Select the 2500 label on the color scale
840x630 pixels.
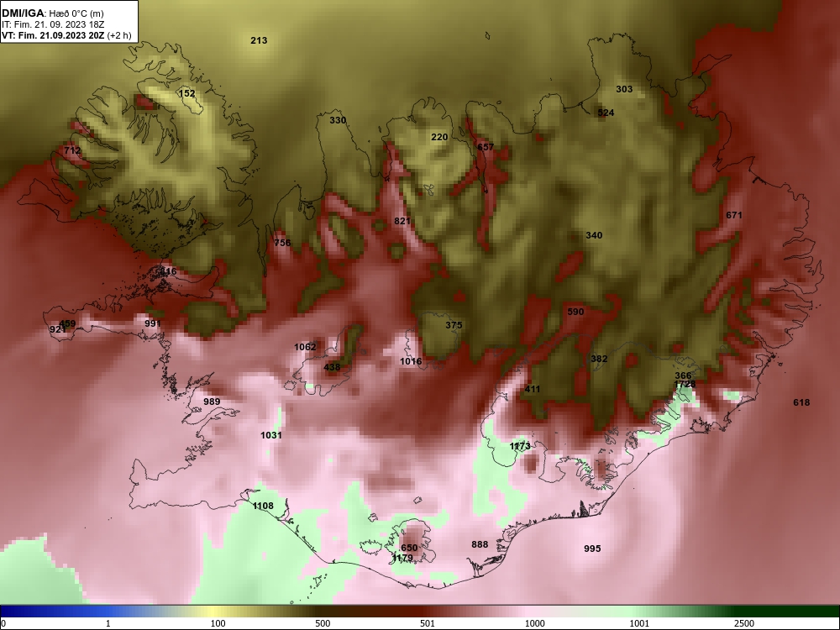(744, 623)
